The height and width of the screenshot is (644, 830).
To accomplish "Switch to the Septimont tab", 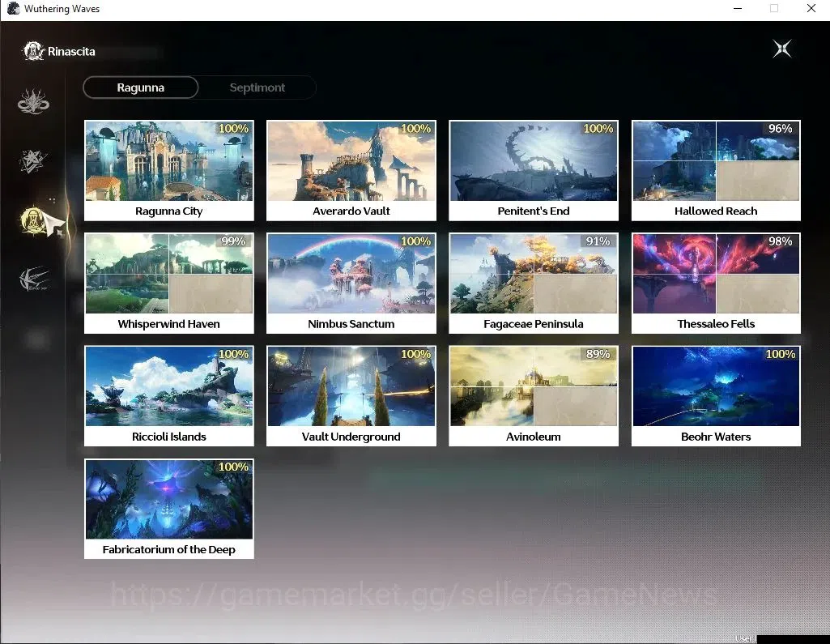I will (258, 87).
